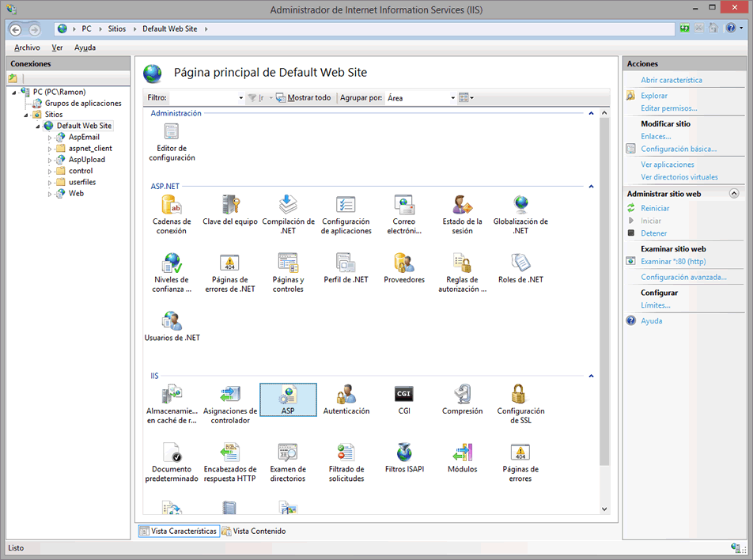753x560 pixels.
Task: Open the Archivo menu
Action: [27, 47]
